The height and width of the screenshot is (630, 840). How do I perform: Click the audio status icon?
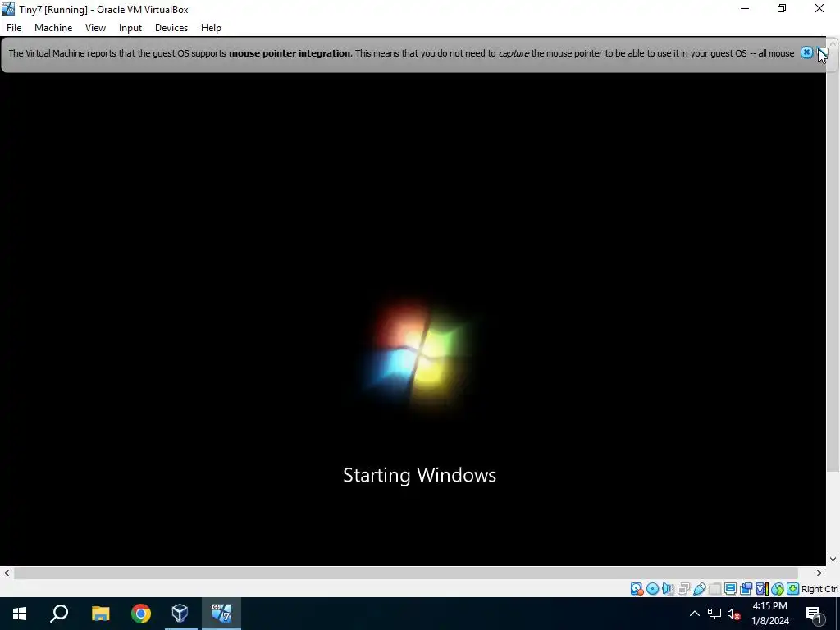click(668, 589)
